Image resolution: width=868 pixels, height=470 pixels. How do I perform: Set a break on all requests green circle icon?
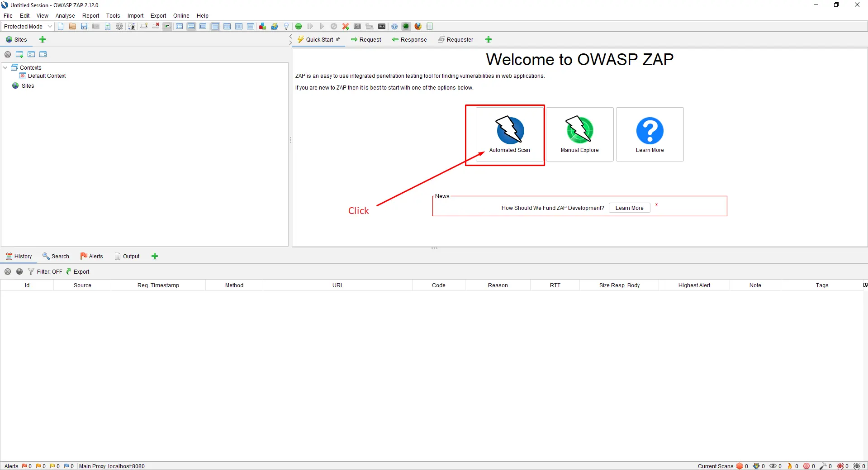point(299,26)
